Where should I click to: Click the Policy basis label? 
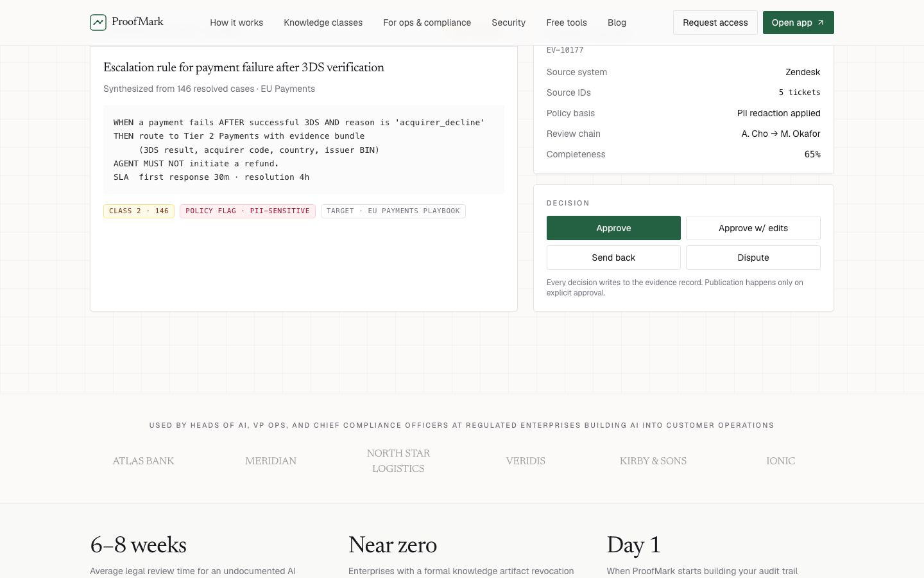[x=570, y=113]
